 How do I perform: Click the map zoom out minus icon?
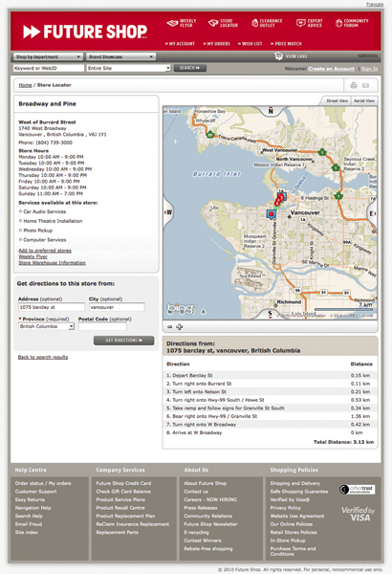point(170,327)
